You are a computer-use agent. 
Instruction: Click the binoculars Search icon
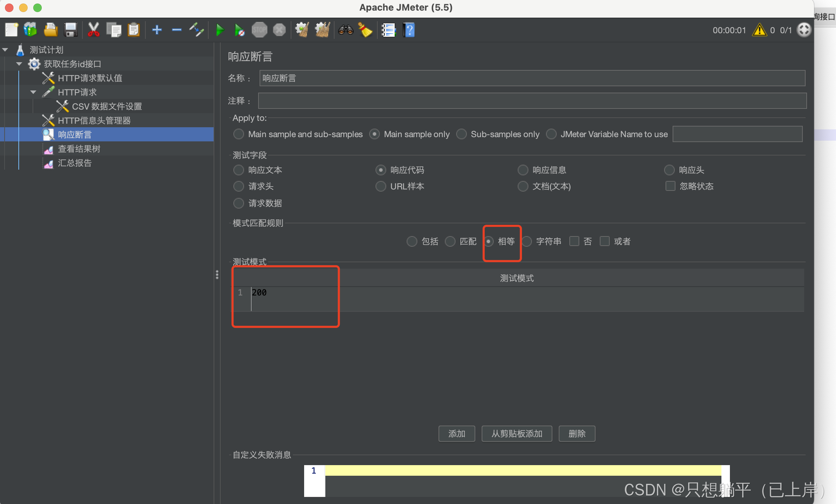[346, 30]
